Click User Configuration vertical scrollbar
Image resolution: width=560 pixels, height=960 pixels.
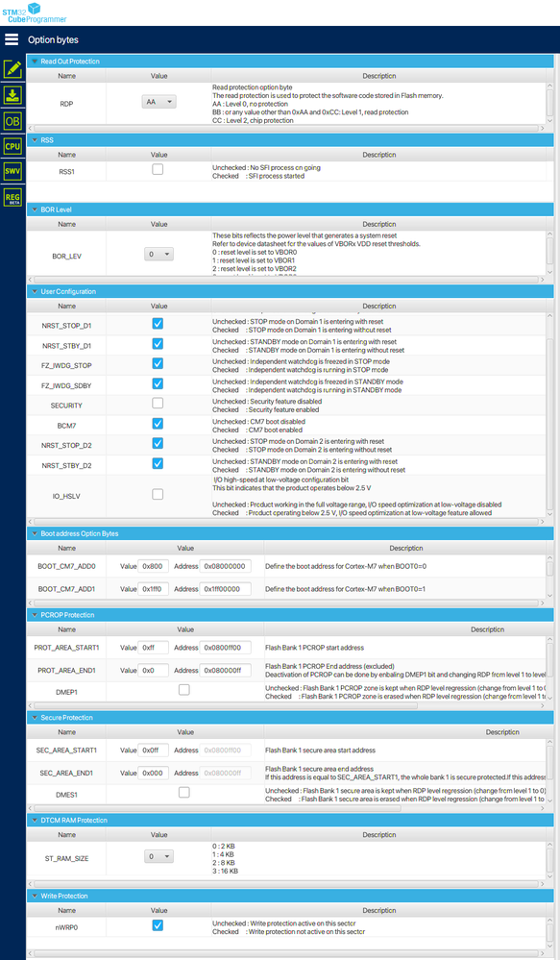click(x=549, y=423)
